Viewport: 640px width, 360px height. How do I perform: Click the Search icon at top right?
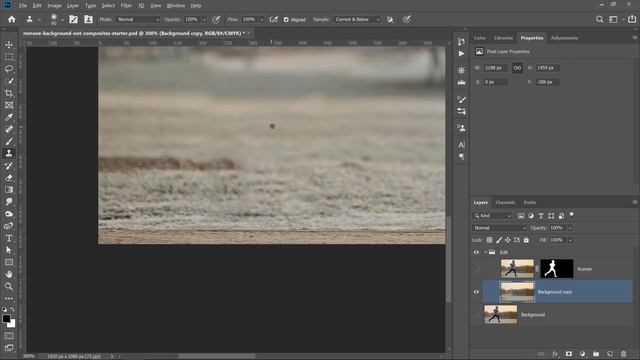click(599, 19)
